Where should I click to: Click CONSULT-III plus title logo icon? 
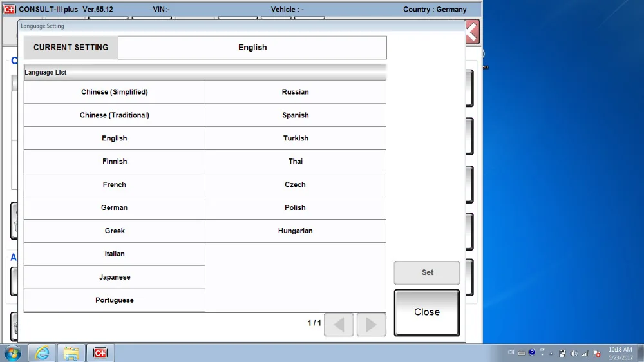9,9
